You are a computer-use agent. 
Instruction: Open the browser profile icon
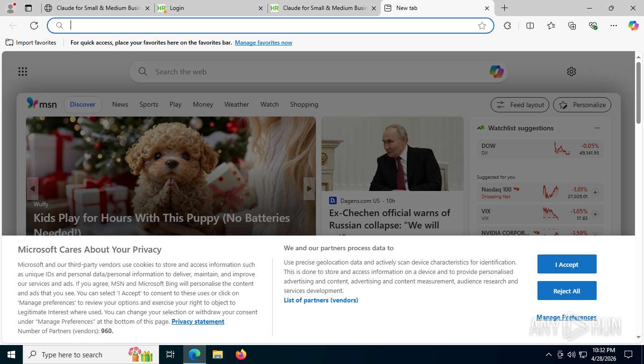tap(10, 8)
